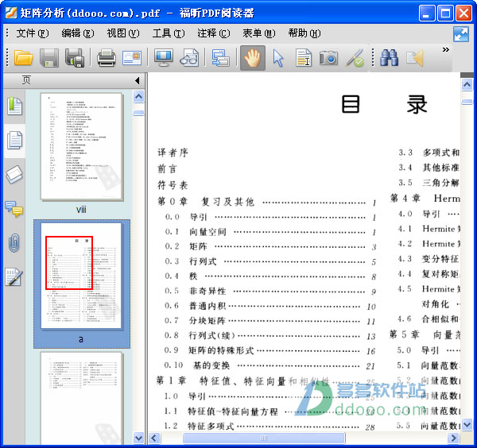477x448 pixels.
Task: Click the contents entry 0.5 非奇异性
Action: pos(270,292)
